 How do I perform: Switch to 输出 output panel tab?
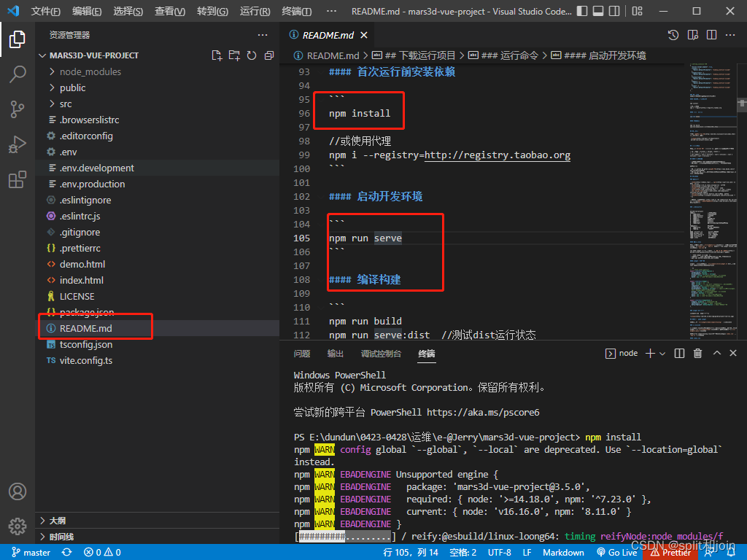point(336,354)
